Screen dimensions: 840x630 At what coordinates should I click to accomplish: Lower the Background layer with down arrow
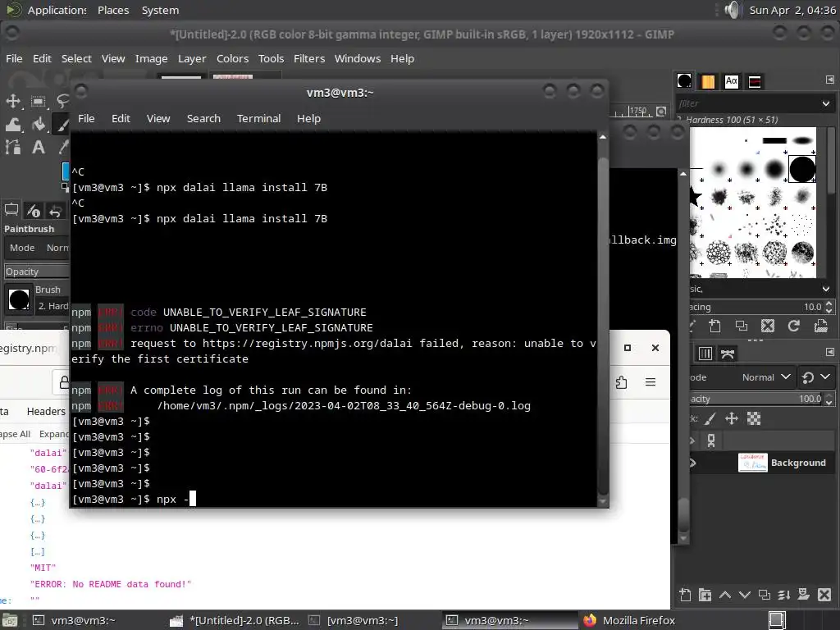pyautogui.click(x=745, y=595)
